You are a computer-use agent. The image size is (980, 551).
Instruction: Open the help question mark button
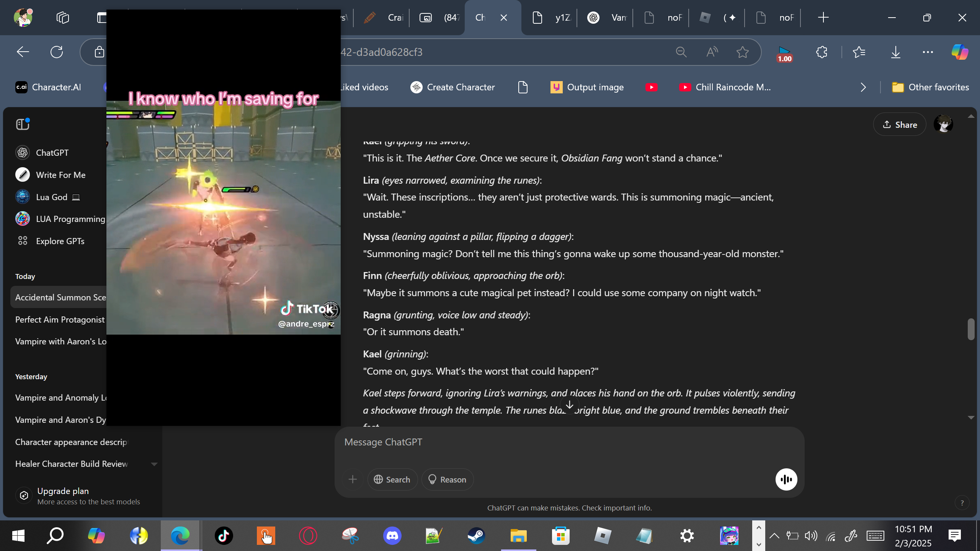pos(962,503)
